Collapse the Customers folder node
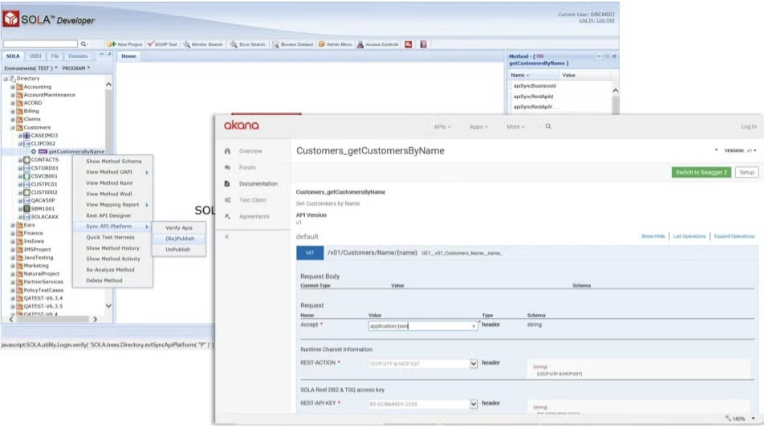The image size is (764, 428). (13, 128)
